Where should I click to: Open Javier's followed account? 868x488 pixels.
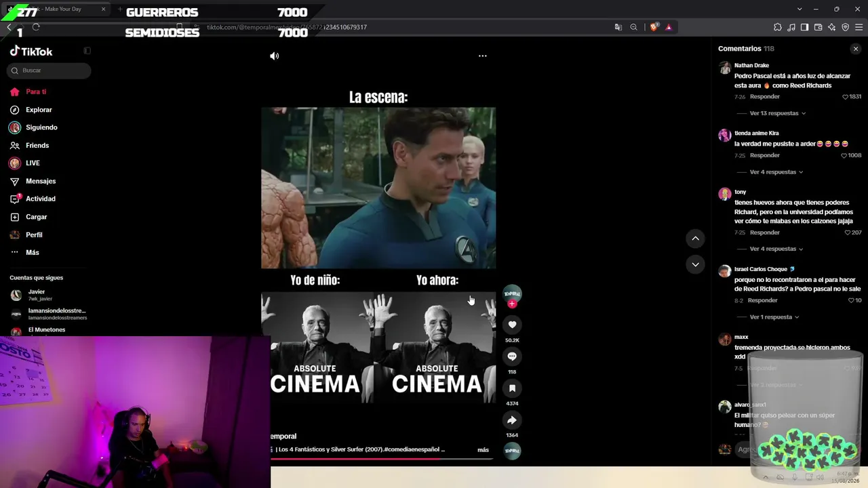pos(47,295)
